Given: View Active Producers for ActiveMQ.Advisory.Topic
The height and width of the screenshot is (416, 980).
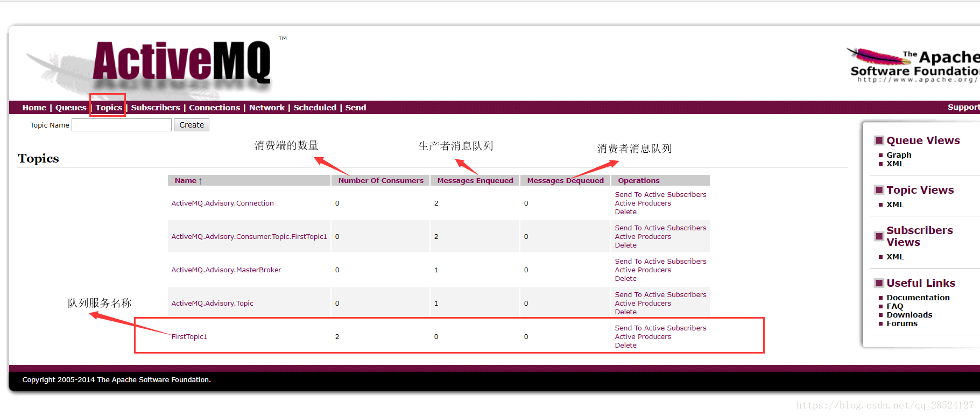Looking at the screenshot, I should [x=643, y=304].
